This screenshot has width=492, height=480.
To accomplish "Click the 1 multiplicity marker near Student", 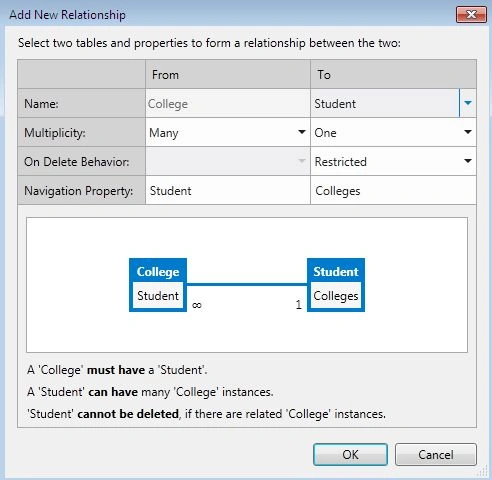I will click(298, 304).
